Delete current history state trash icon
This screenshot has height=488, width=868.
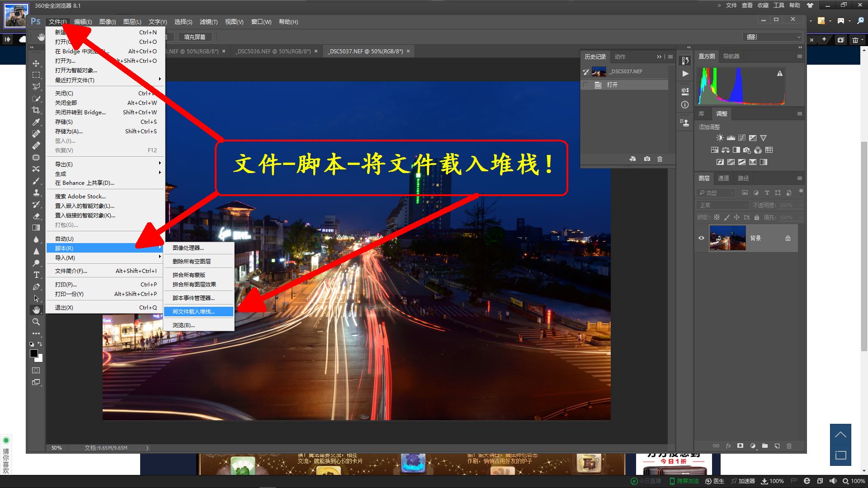coord(660,159)
